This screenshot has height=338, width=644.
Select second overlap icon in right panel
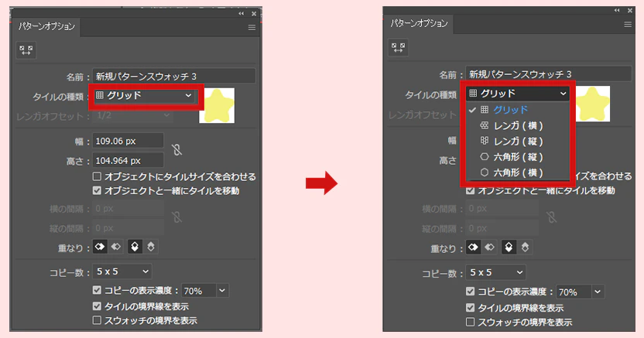[489, 248]
